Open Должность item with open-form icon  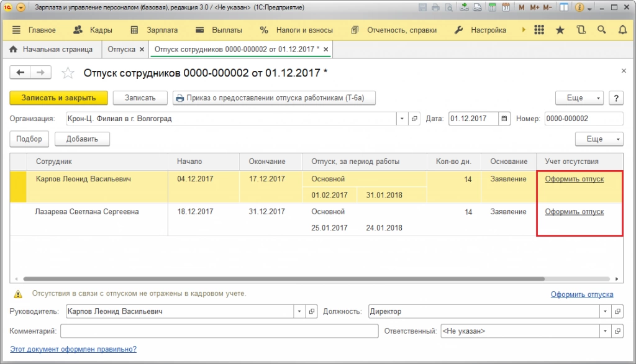pos(617,311)
